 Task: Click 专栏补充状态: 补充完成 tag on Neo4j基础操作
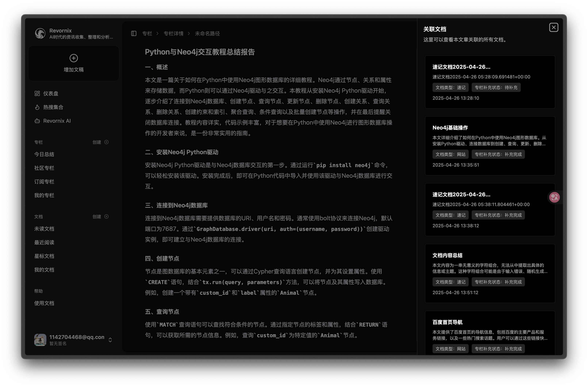click(x=498, y=155)
